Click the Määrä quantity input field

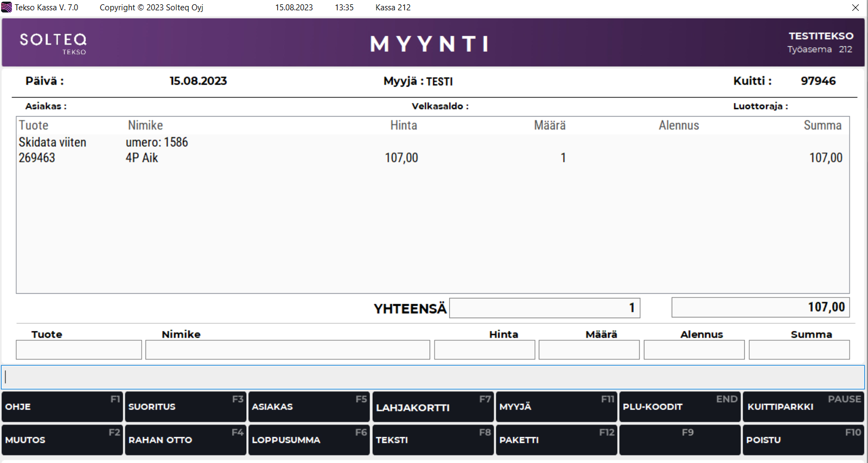click(589, 350)
